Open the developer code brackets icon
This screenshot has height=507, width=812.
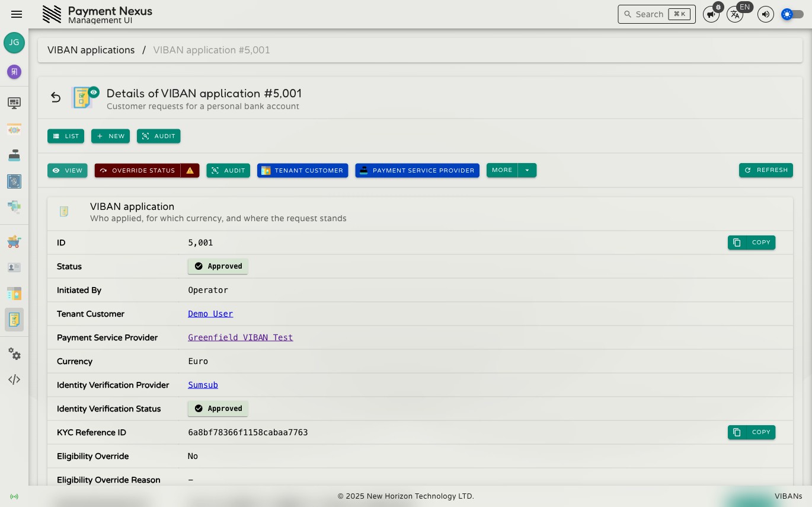pyautogui.click(x=14, y=380)
